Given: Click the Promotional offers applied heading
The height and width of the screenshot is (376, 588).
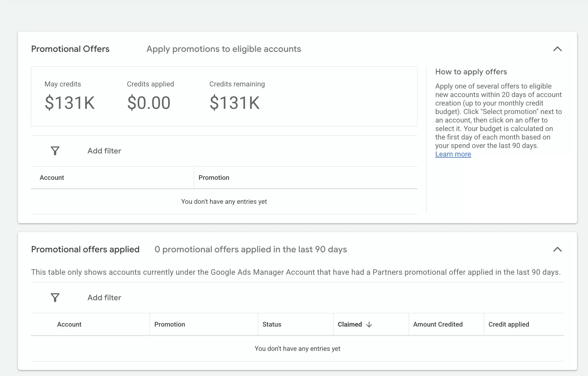Looking at the screenshot, I should pyautogui.click(x=85, y=249).
